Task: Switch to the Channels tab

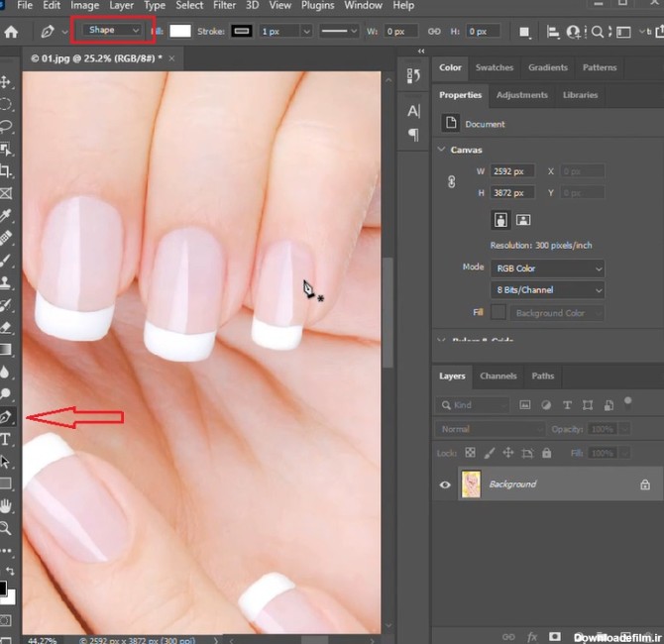Action: click(498, 376)
